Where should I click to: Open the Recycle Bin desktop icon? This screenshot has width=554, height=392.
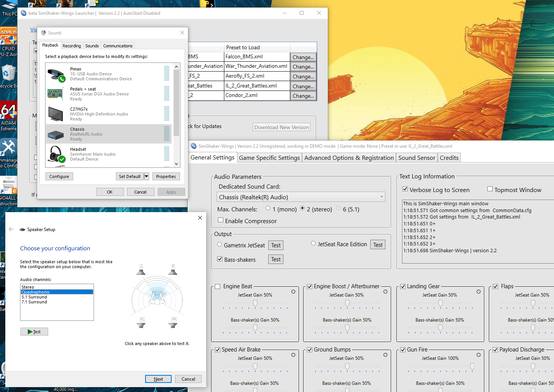(x=8, y=77)
